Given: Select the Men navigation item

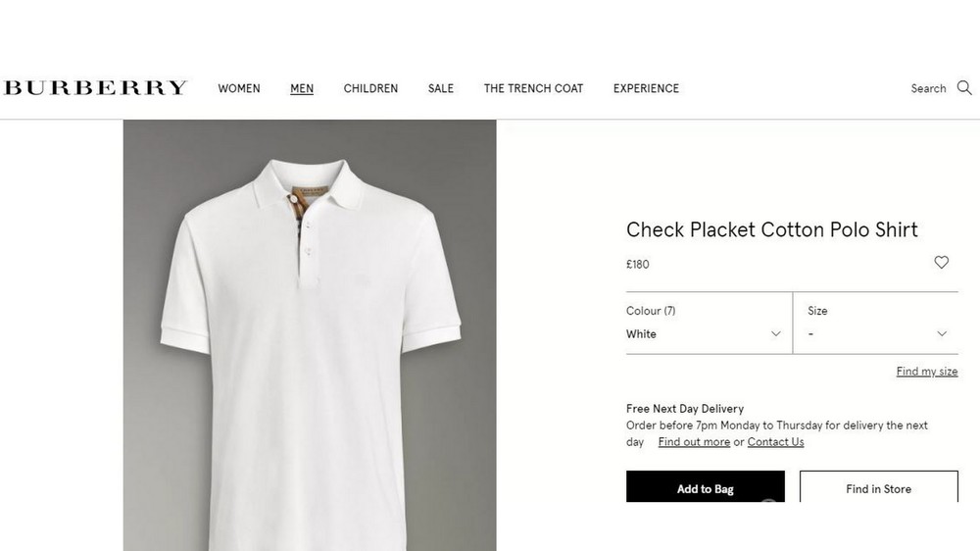Looking at the screenshot, I should tap(302, 88).
